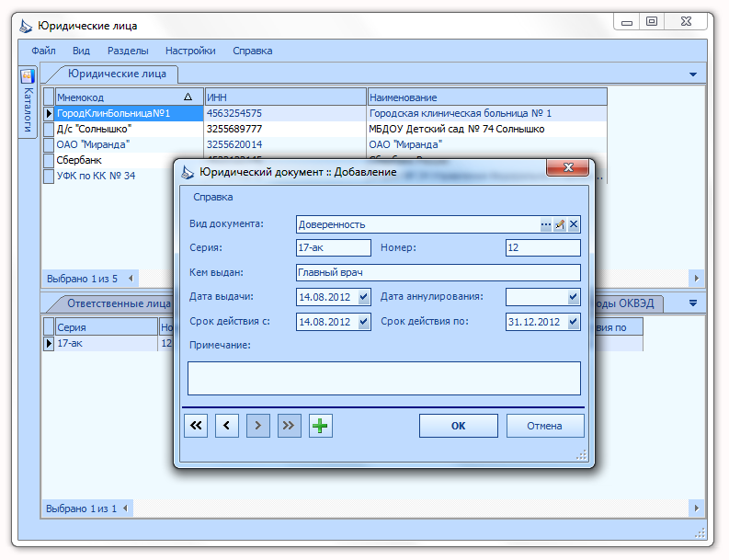This screenshot has height=560, width=729.
Task: Click into the Серия input field
Action: click(x=334, y=248)
